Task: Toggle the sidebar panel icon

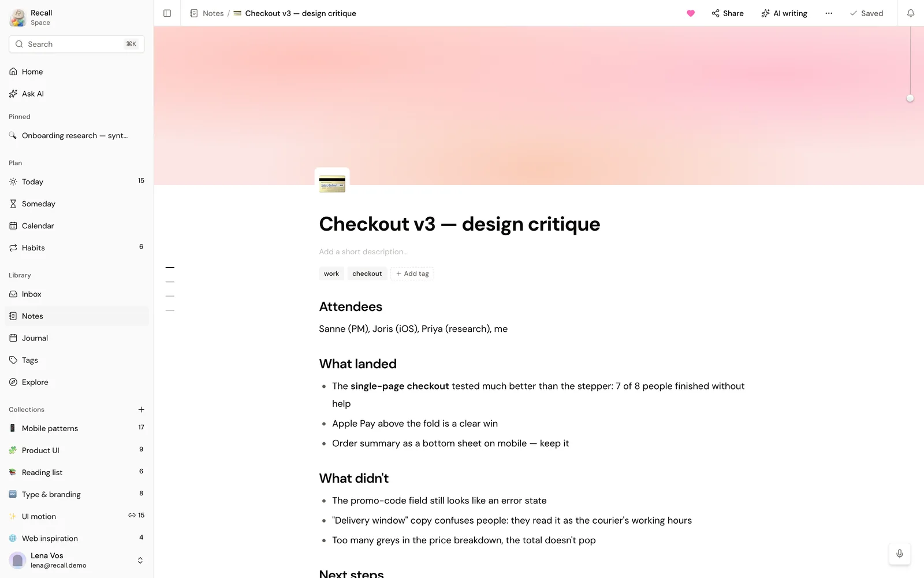Action: 167,13
